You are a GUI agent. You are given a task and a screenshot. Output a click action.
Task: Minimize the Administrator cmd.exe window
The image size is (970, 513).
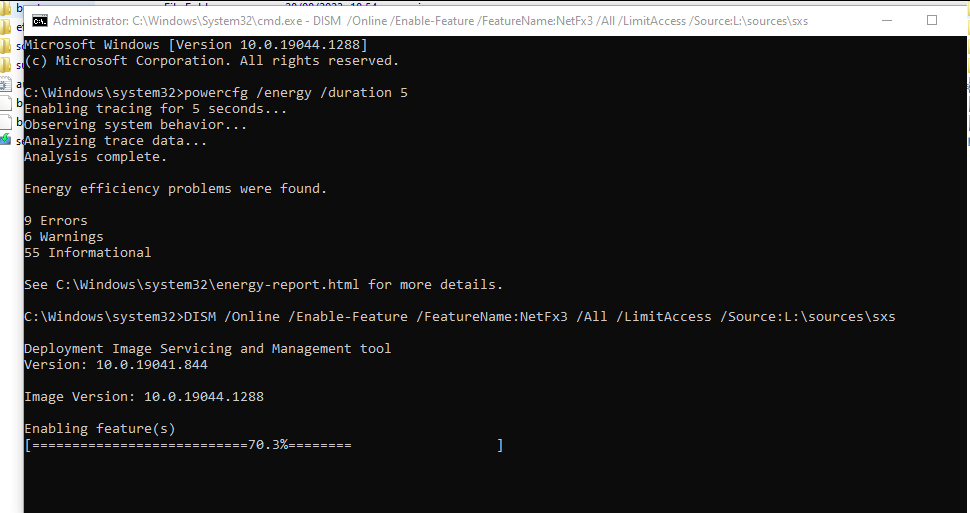coord(886,20)
